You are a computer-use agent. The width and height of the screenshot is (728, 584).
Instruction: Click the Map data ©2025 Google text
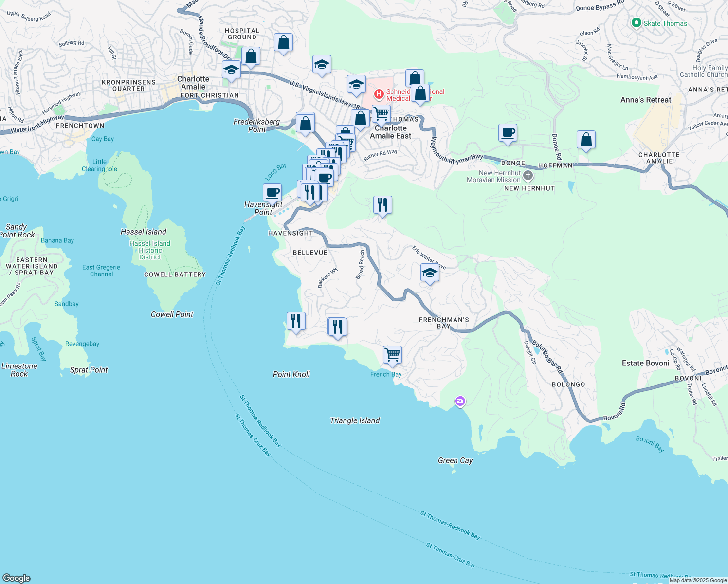[x=698, y=580]
